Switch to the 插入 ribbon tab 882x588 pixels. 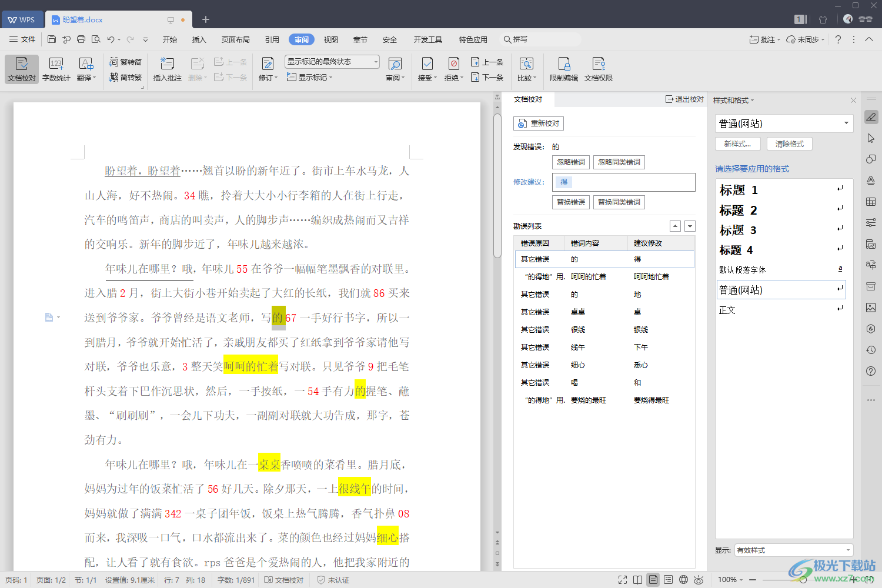(199, 39)
